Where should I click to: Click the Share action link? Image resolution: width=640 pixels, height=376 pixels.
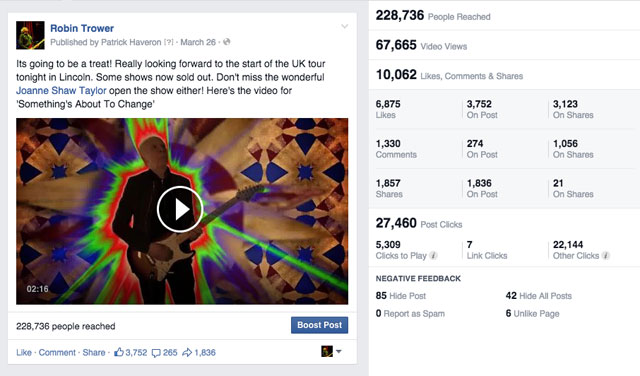tap(94, 352)
